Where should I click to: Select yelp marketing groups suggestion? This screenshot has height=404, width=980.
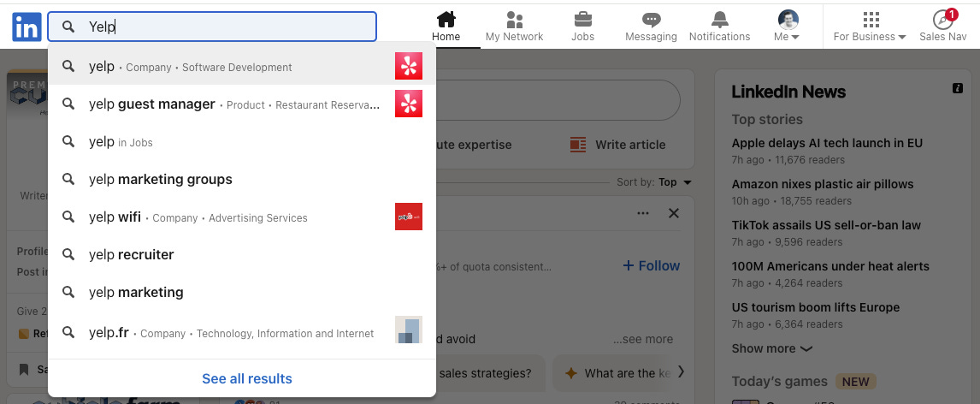coord(242,180)
